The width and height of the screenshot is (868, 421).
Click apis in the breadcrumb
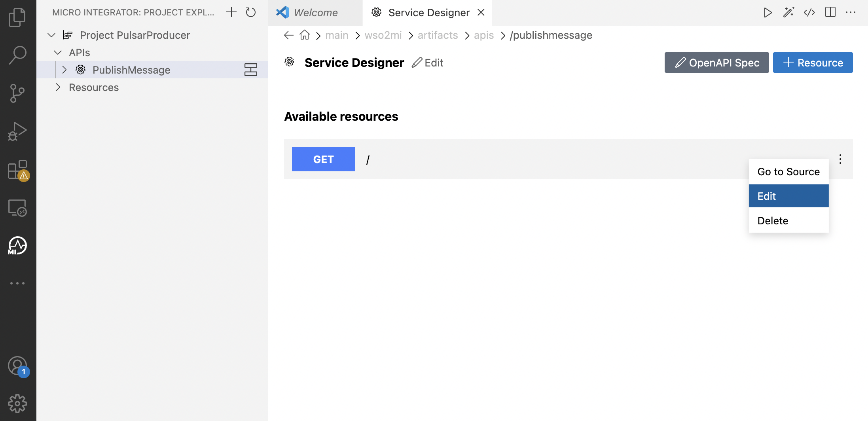(x=484, y=35)
